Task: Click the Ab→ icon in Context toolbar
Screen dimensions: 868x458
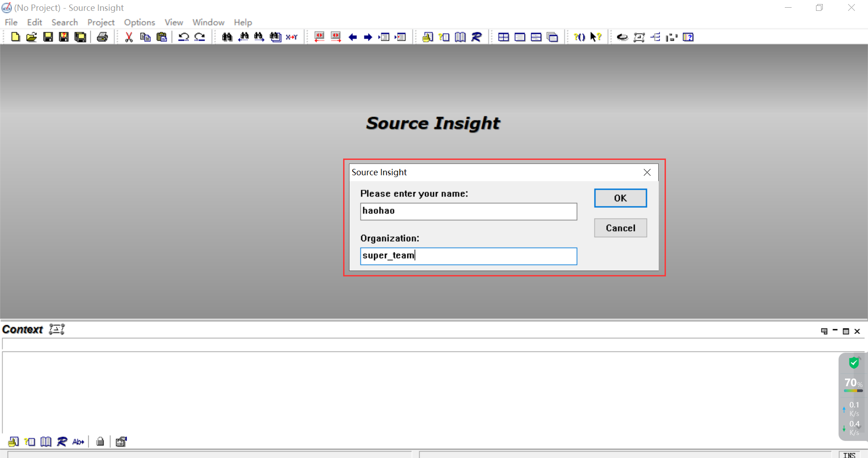Action: pos(78,442)
